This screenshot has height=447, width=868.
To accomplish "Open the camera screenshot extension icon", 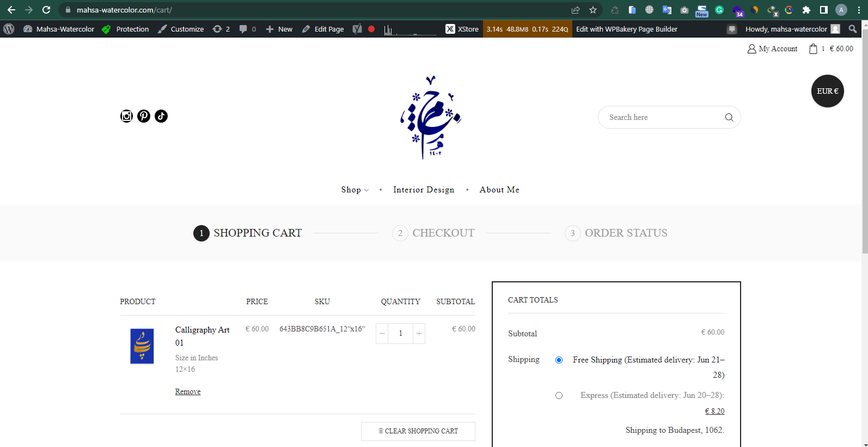I will 684,10.
